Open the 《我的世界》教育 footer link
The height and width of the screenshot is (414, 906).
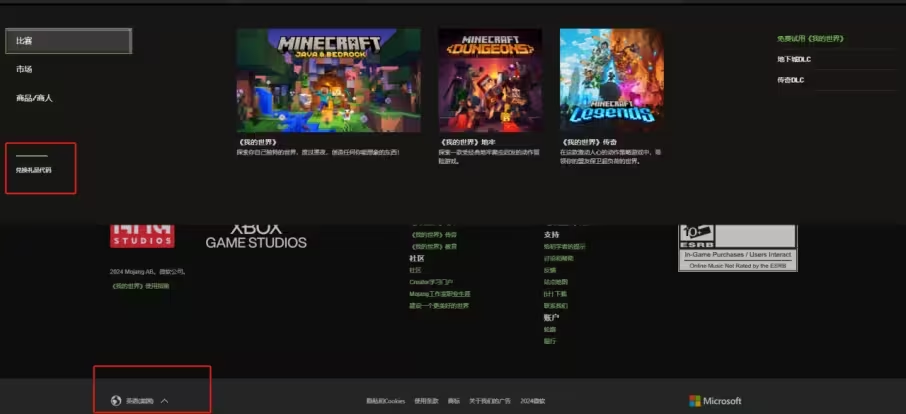(433, 247)
